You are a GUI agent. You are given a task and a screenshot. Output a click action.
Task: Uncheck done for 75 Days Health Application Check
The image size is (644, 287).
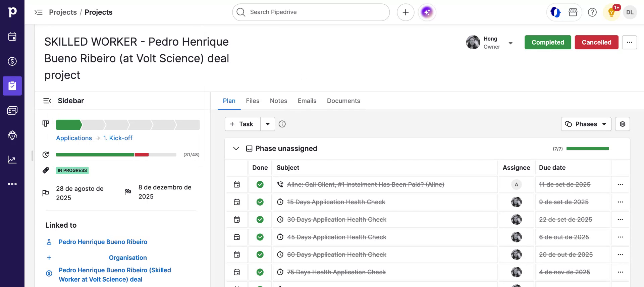(260, 272)
